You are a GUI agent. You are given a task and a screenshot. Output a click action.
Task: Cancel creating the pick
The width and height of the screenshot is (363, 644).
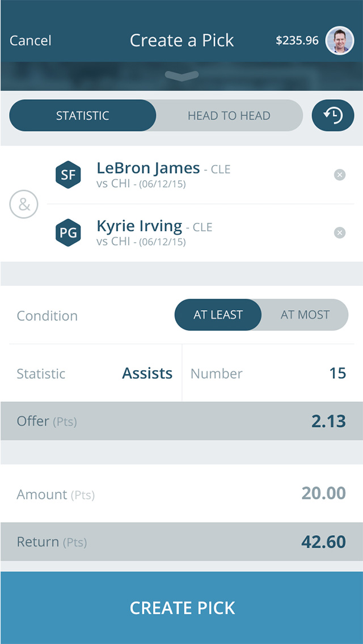(31, 41)
